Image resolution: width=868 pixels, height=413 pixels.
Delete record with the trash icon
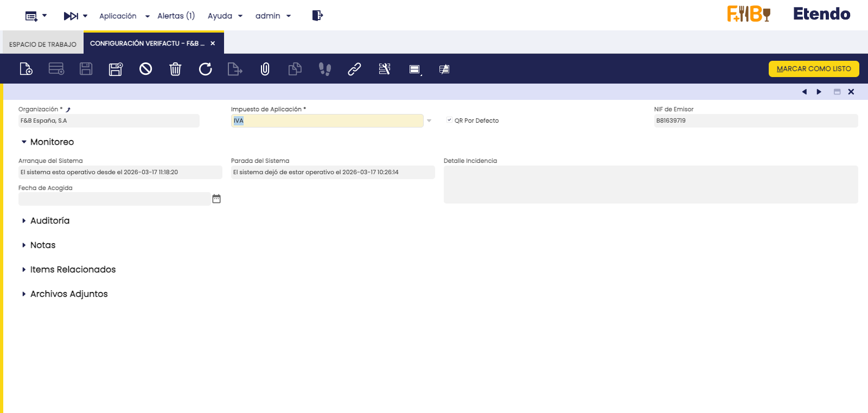coord(175,69)
